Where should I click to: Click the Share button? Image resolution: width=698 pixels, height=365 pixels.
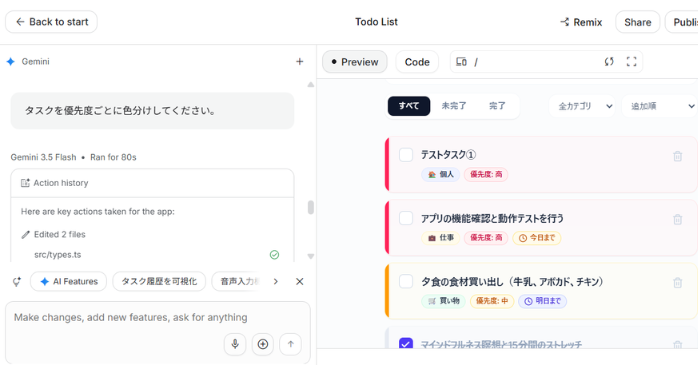pos(637,22)
